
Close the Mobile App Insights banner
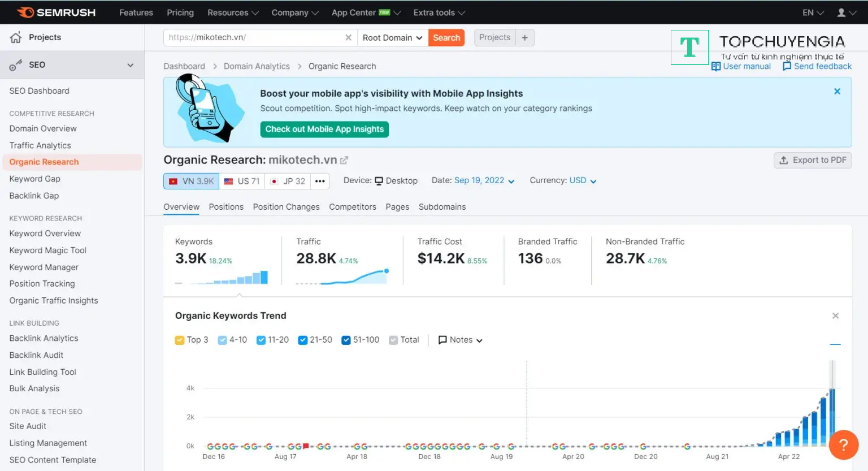point(837,91)
